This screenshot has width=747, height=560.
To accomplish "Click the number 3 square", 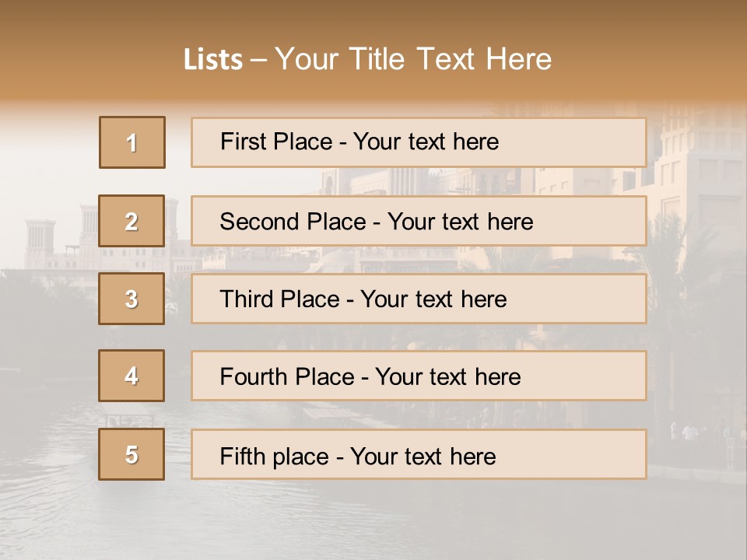I will point(132,299).
